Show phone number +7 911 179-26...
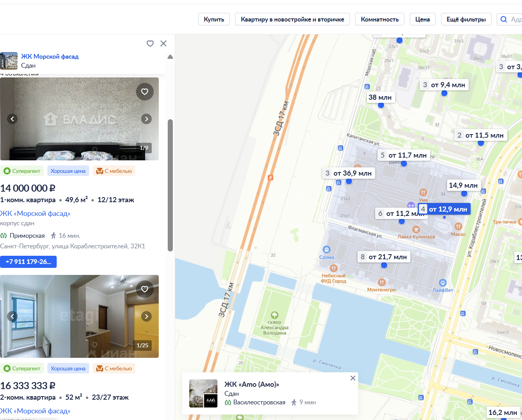Screen dimensions: 522x420 (28, 262)
